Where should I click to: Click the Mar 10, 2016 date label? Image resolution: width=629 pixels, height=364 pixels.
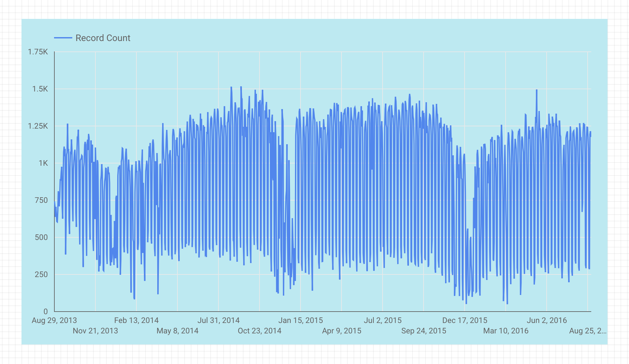506,331
